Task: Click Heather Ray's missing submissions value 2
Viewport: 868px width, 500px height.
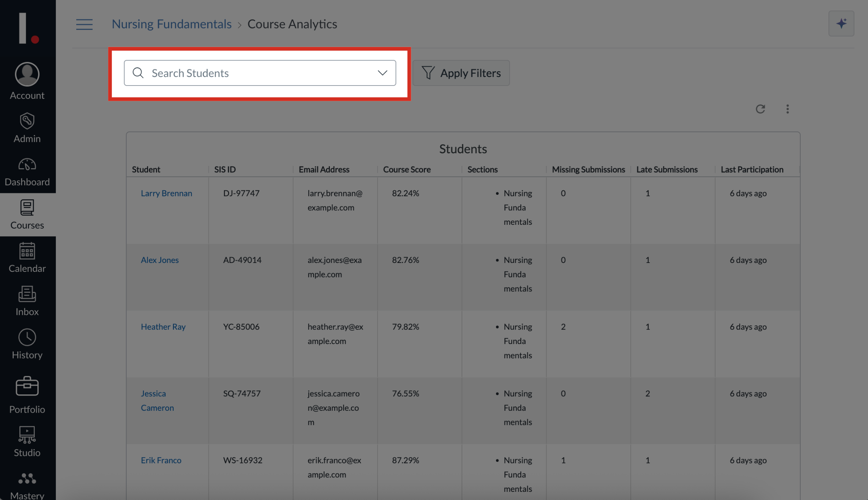Action: click(563, 327)
